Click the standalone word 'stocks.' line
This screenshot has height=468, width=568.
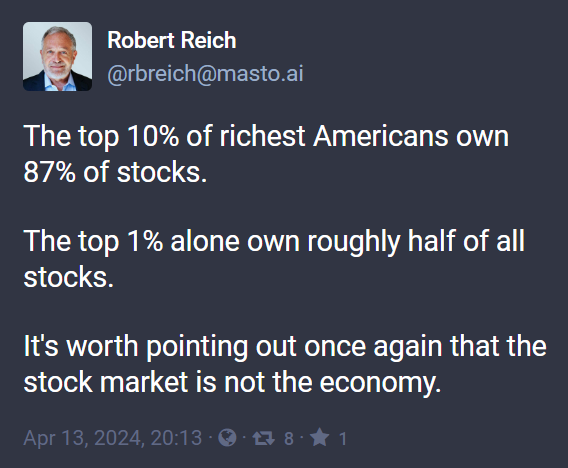[x=69, y=277]
